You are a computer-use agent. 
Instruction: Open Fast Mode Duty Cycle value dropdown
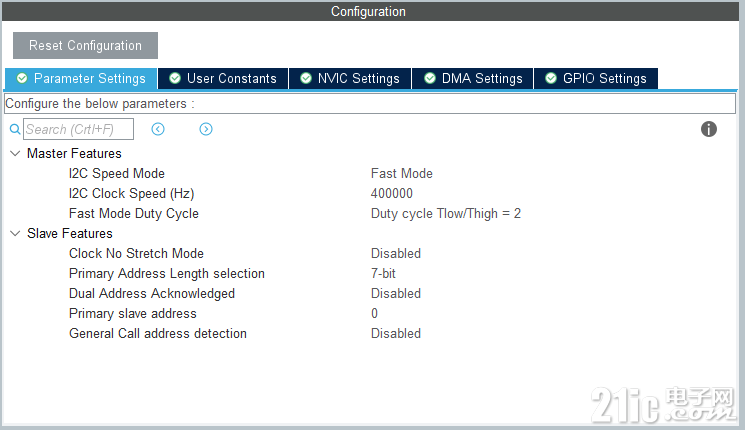[446, 213]
